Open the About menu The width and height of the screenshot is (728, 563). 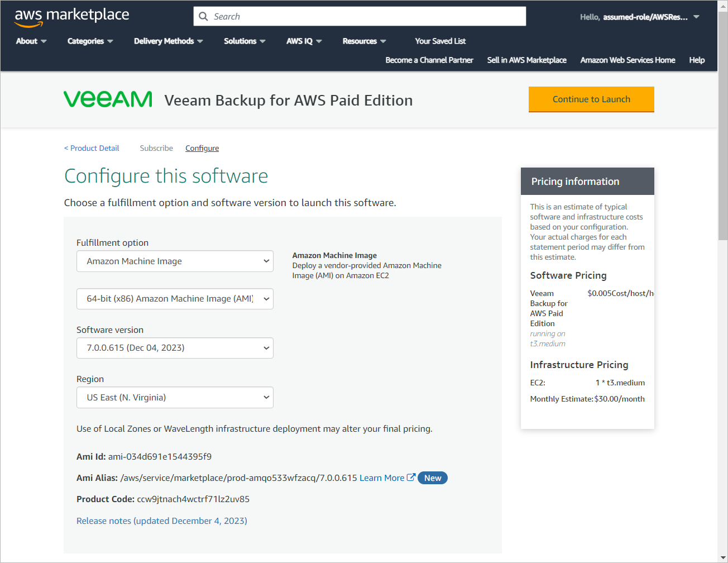pos(31,41)
